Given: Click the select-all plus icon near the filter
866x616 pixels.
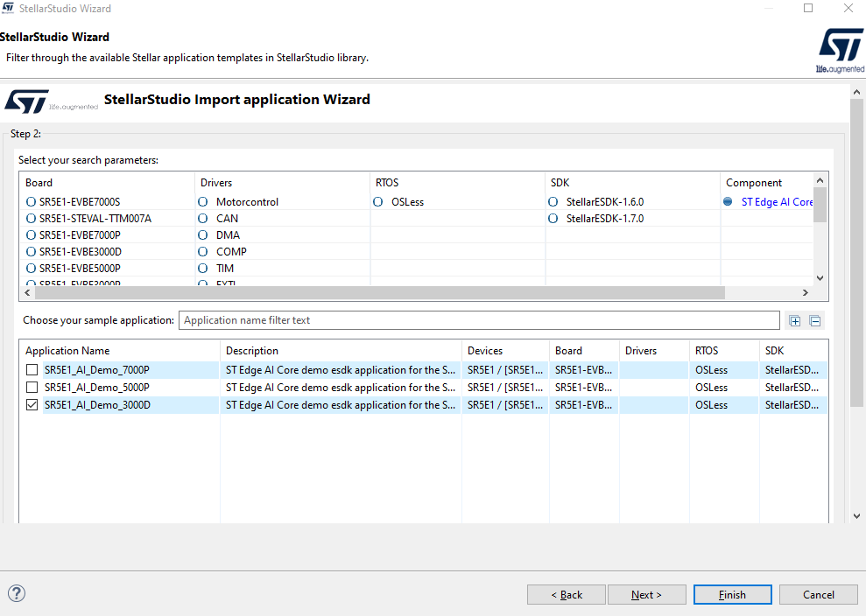Looking at the screenshot, I should [794, 320].
